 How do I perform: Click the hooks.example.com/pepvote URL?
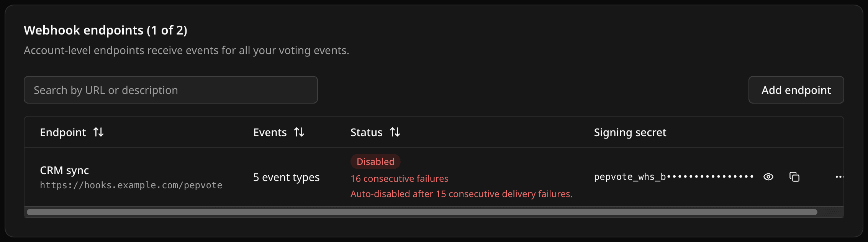click(131, 185)
